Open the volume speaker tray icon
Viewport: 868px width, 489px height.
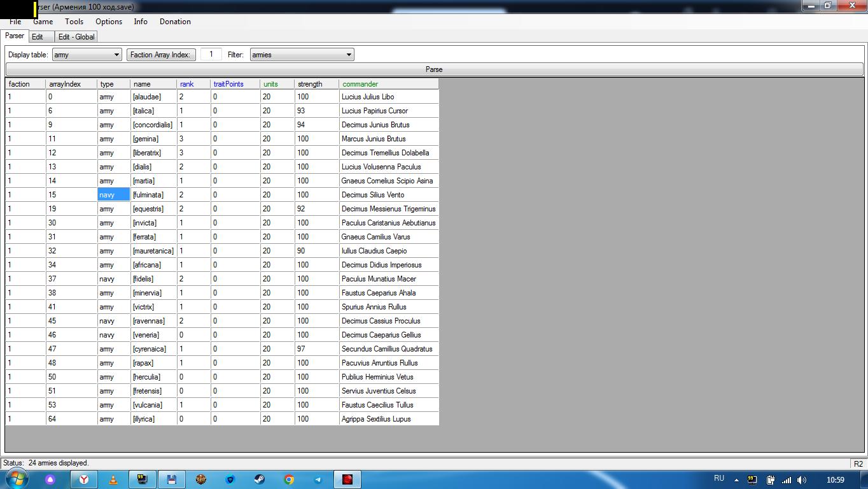[802, 480]
